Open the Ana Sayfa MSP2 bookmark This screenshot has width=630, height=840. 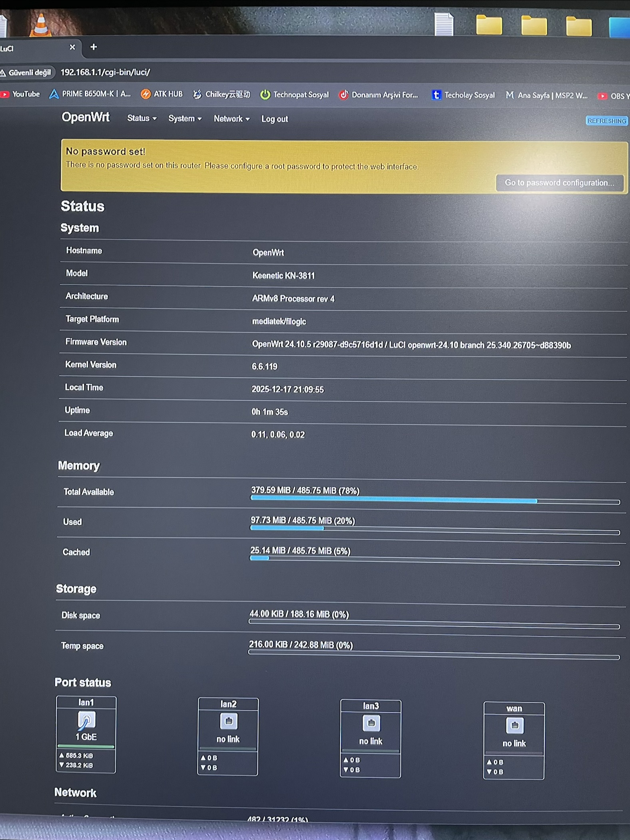pos(546,96)
